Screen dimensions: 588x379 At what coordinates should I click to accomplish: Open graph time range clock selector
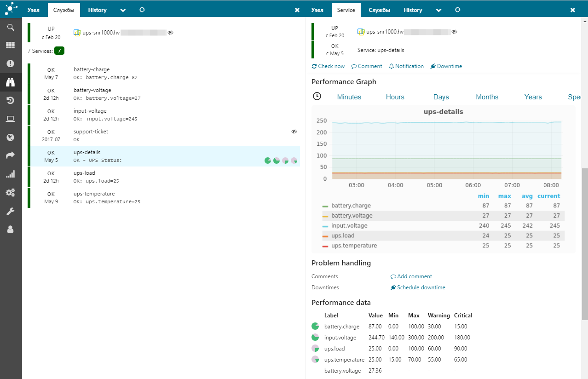[317, 97]
